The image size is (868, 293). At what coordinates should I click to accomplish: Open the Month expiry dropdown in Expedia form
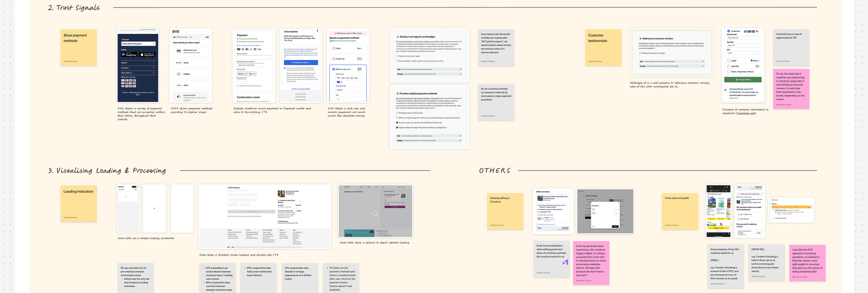coord(242,74)
